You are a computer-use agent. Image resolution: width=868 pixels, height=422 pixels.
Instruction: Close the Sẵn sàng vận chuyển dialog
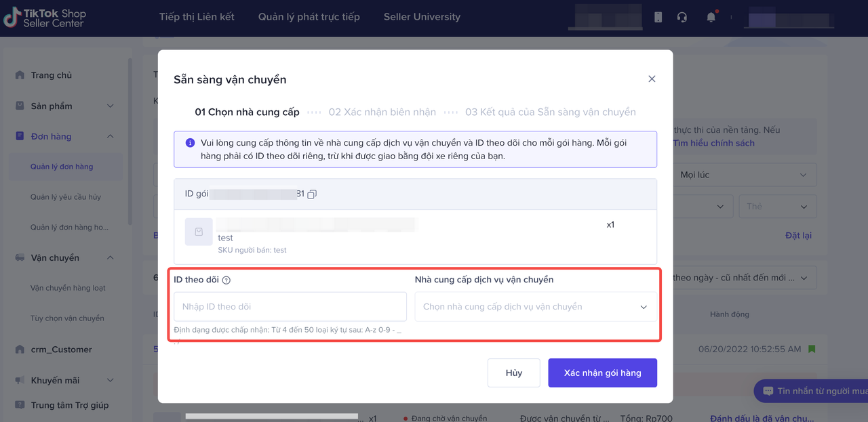pos(652,79)
